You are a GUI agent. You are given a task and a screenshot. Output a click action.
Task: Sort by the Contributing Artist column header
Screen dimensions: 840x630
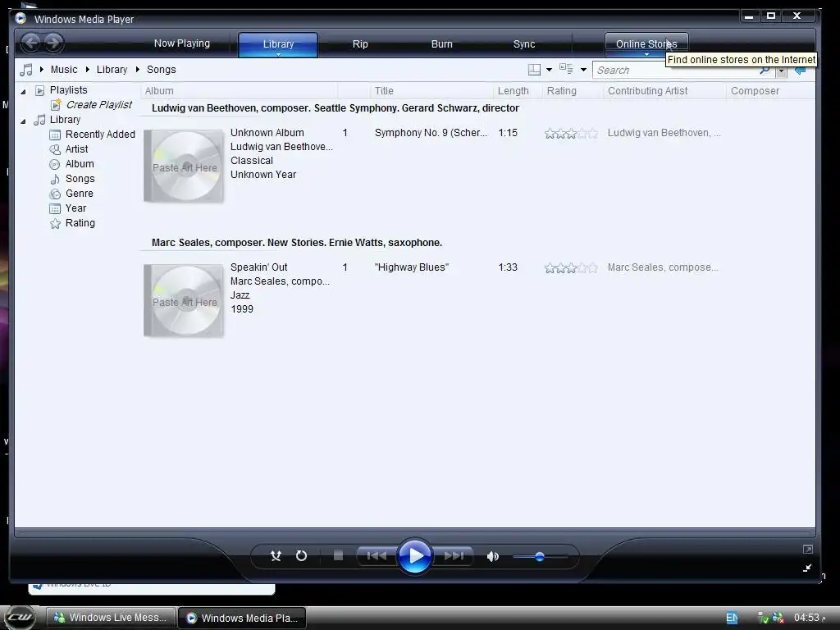tap(664, 91)
